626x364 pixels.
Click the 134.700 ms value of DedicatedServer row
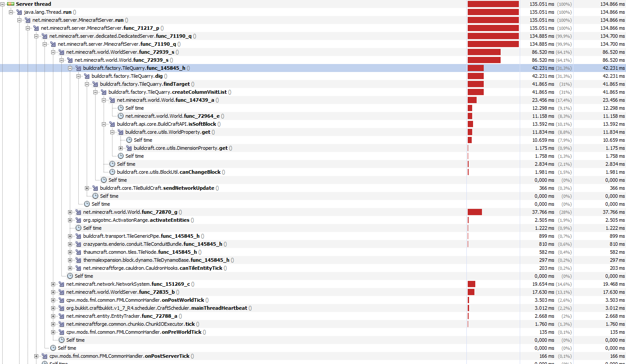click(612, 36)
